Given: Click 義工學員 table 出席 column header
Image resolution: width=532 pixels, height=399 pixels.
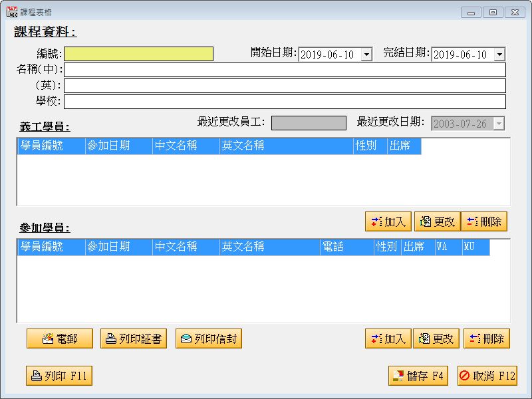Looking at the screenshot, I should (404, 146).
